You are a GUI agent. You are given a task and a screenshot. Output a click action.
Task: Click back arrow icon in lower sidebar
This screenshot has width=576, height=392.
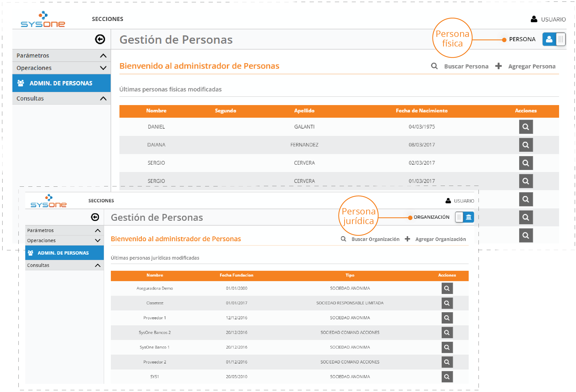(x=95, y=217)
